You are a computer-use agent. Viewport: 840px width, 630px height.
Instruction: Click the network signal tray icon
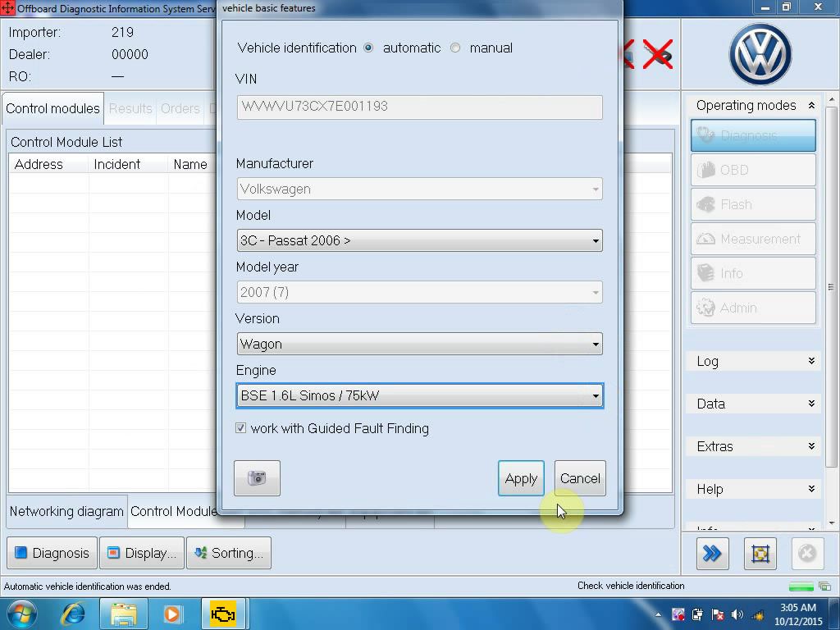[x=757, y=614]
